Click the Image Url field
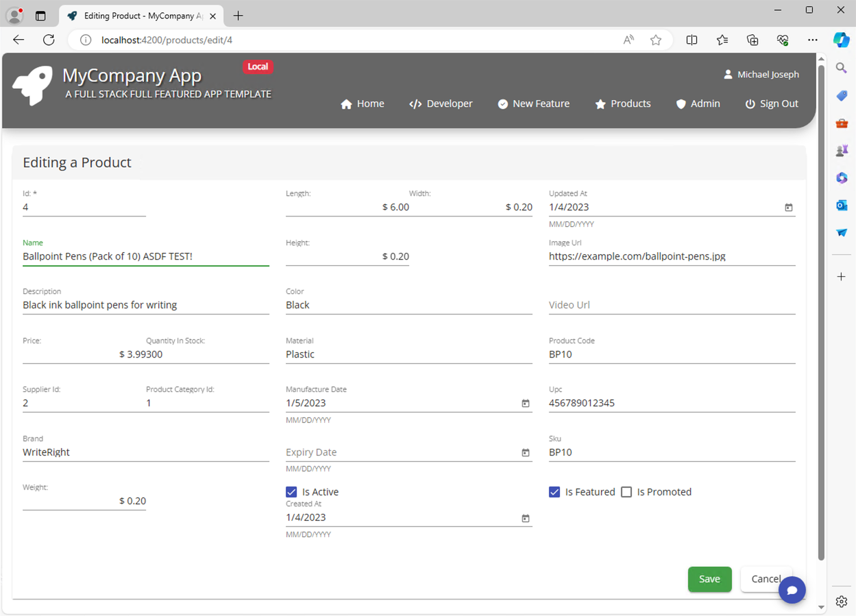This screenshot has width=856, height=616. click(x=672, y=256)
